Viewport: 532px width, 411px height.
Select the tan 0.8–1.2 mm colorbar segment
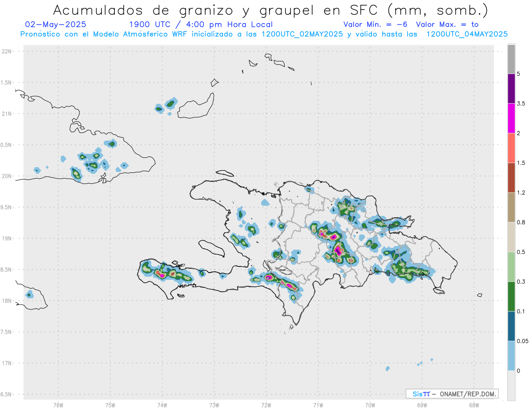point(511,207)
